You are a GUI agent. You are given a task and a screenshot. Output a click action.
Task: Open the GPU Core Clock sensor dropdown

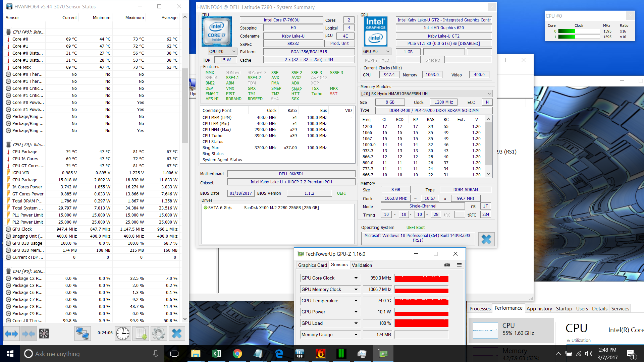(x=356, y=278)
